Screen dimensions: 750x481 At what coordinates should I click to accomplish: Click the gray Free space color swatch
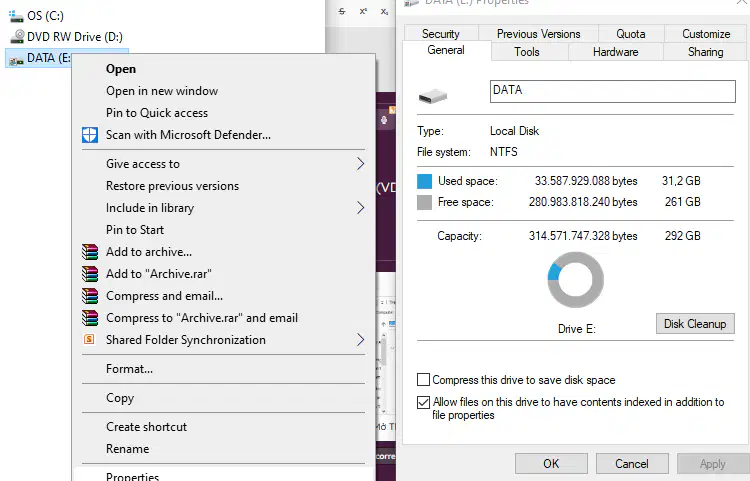(424, 202)
